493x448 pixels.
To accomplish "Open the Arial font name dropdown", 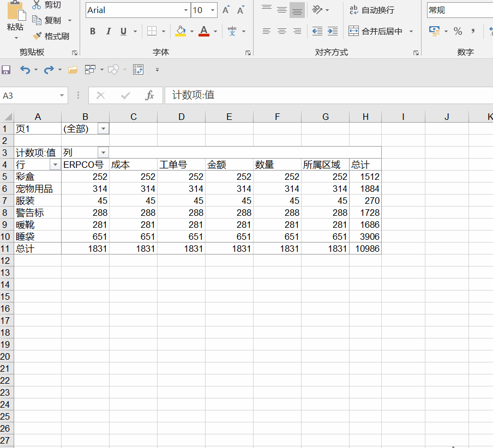I will [x=186, y=10].
